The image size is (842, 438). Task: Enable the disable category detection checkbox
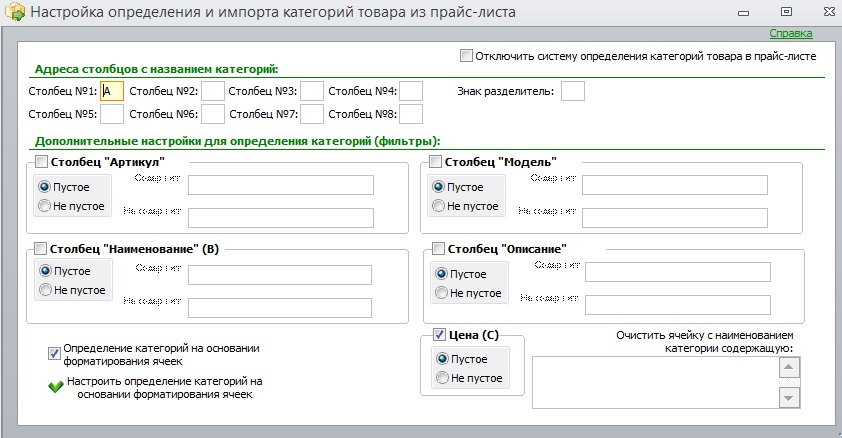(466, 55)
